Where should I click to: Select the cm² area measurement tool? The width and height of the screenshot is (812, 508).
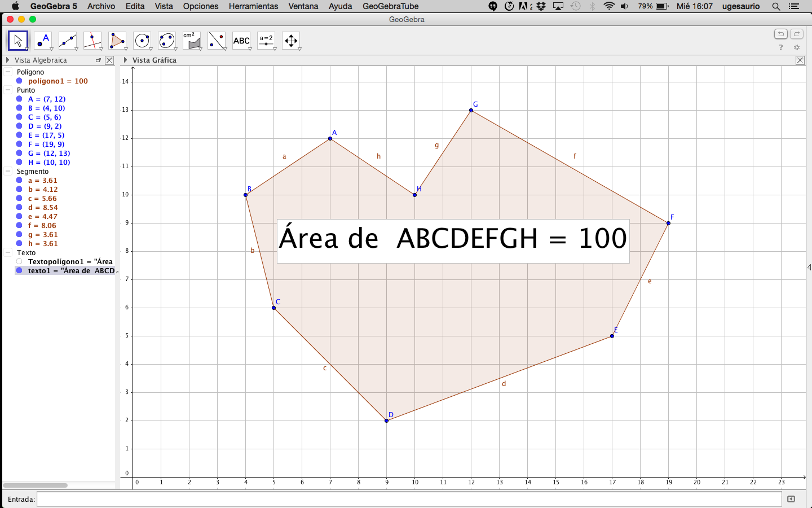[x=192, y=41]
